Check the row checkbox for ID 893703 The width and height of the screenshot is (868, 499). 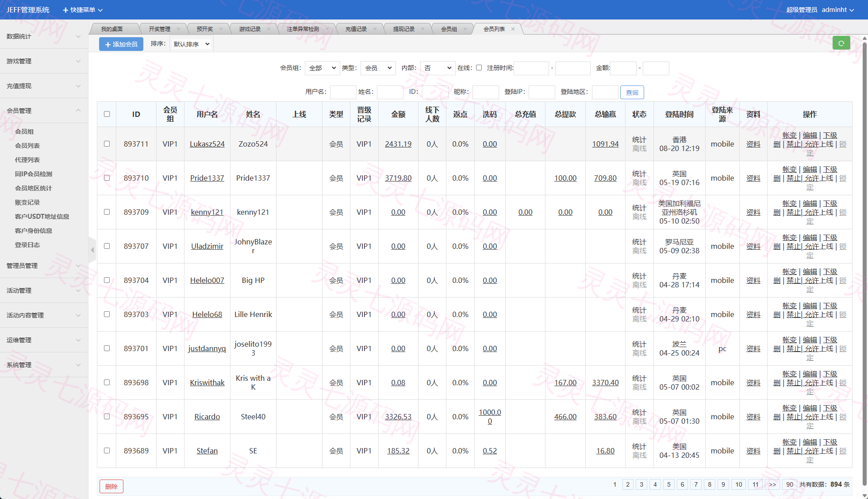107,314
